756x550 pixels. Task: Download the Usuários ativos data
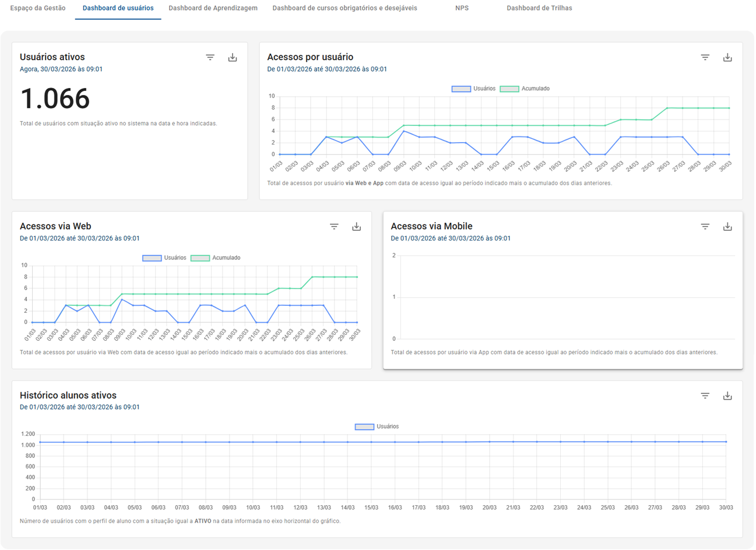(233, 57)
